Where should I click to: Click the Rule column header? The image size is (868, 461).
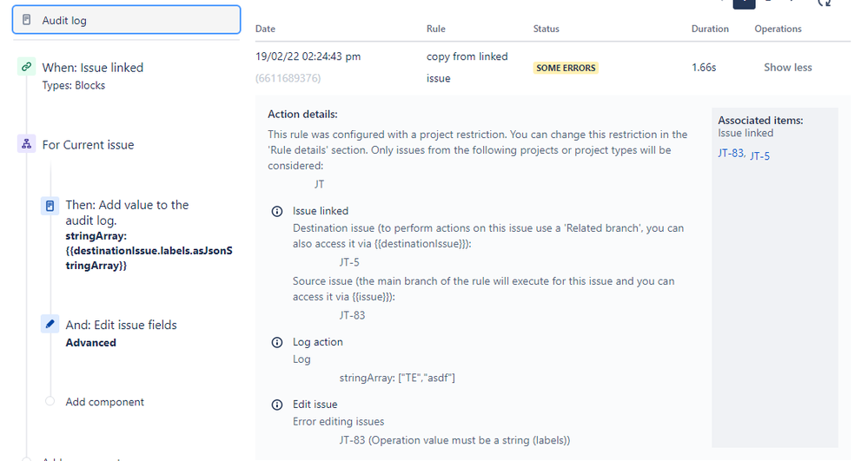click(435, 29)
